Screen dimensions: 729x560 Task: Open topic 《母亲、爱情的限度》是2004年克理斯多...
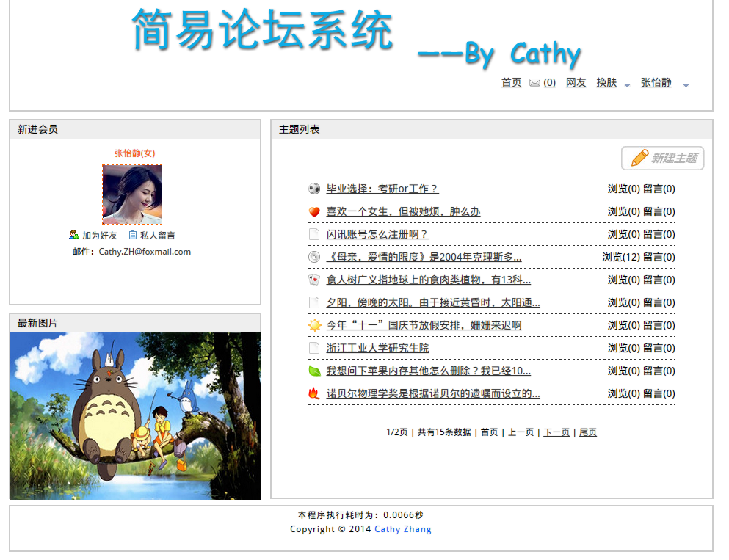pos(424,257)
